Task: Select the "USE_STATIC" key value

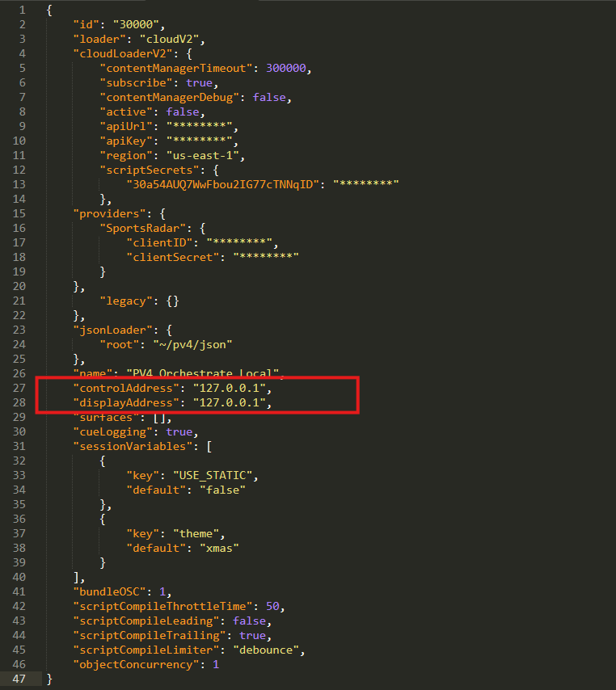Action: tap(213, 475)
